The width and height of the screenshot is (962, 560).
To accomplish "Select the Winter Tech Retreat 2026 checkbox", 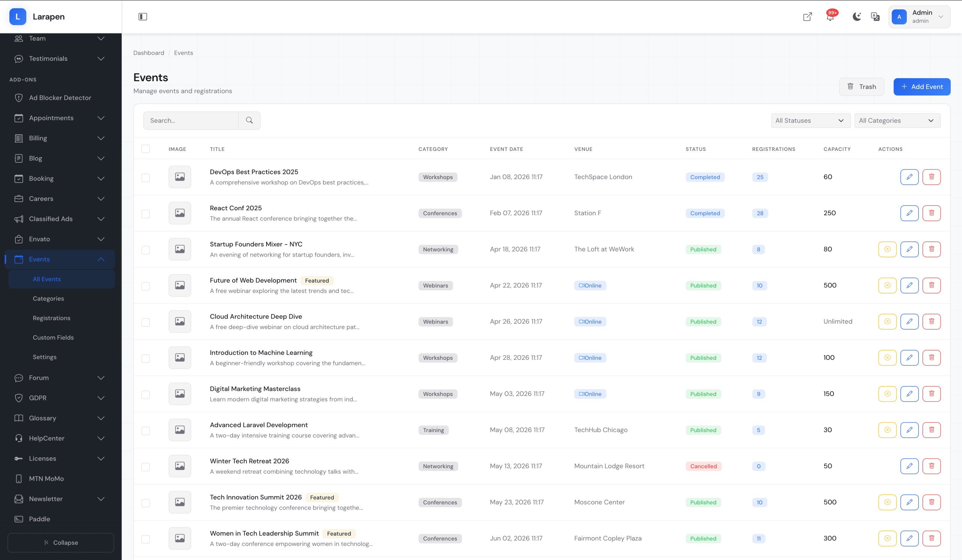I will (145, 466).
